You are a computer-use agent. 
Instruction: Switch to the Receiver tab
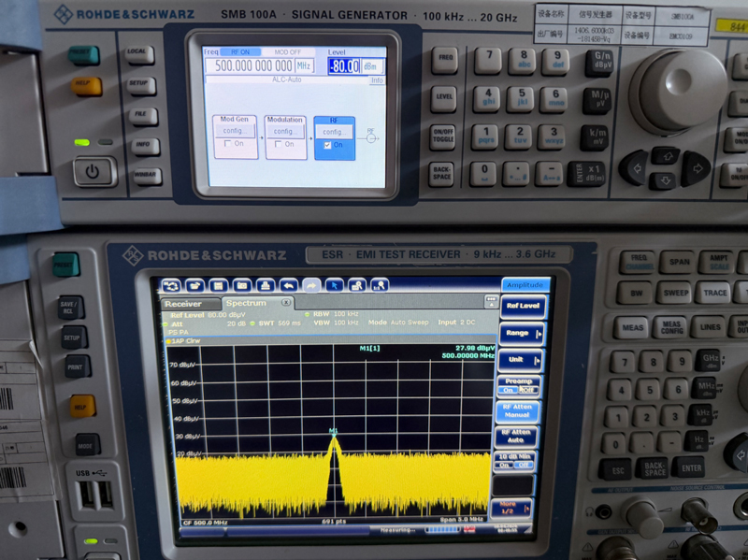click(191, 304)
